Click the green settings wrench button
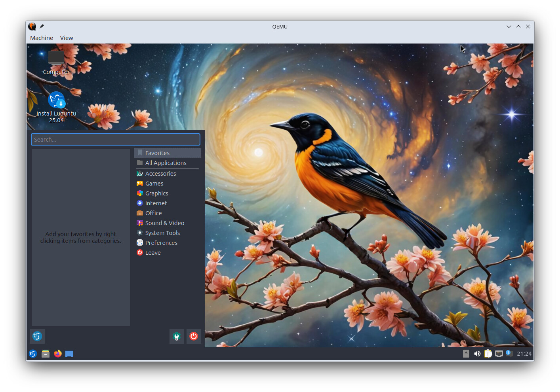The width and height of the screenshot is (560, 392). click(x=177, y=336)
